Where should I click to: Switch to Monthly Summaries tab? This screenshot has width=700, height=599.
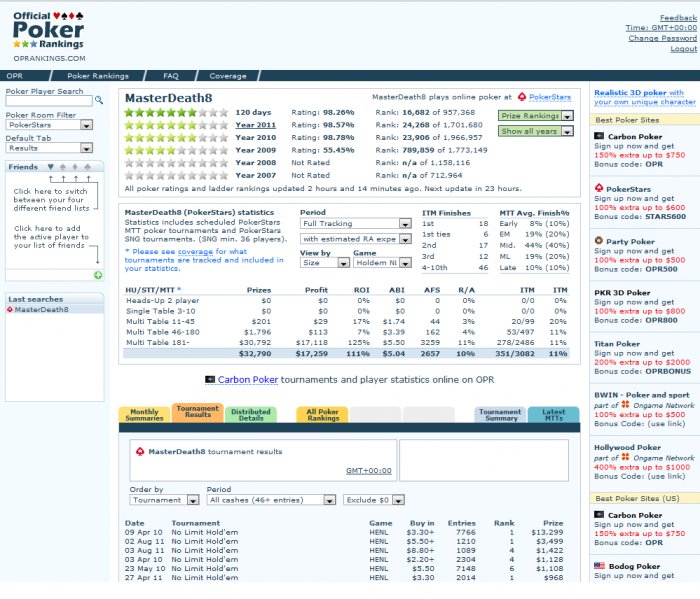click(x=144, y=415)
